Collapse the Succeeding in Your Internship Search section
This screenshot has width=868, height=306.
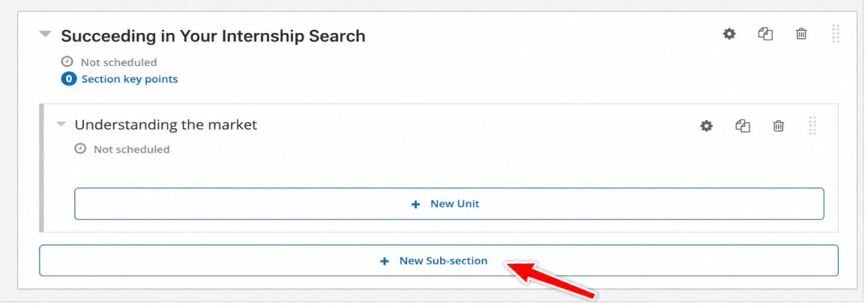pyautogui.click(x=45, y=34)
